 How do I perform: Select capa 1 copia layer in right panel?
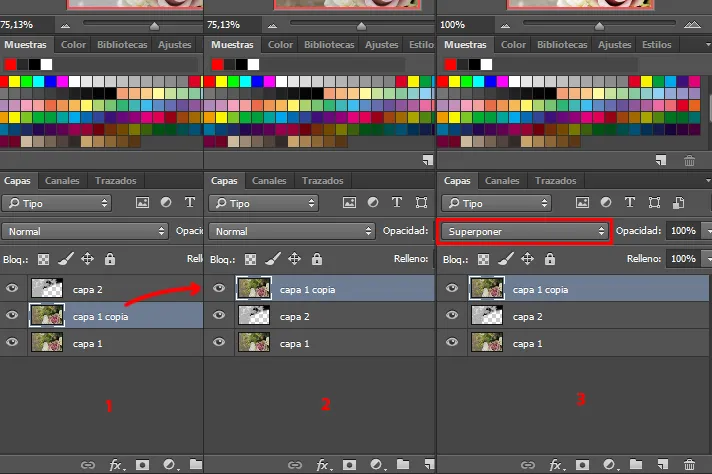point(573,288)
